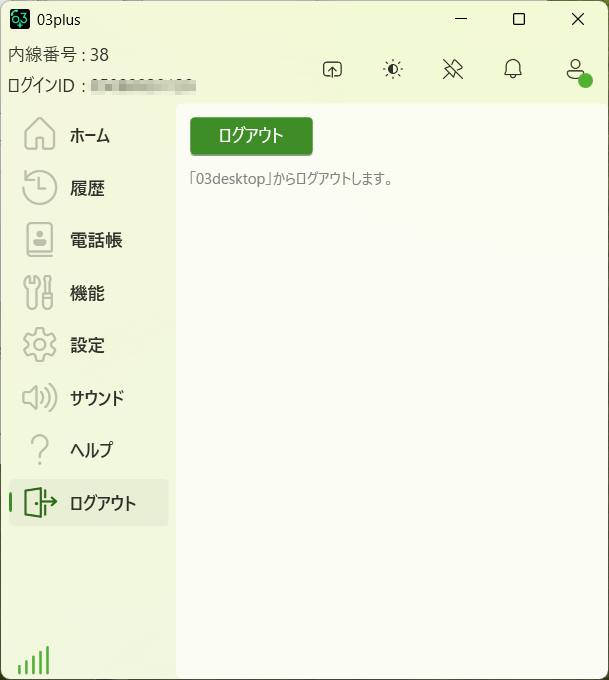Select the wrench-icon 機能 features item
609x680 pixels.
pyautogui.click(x=88, y=293)
